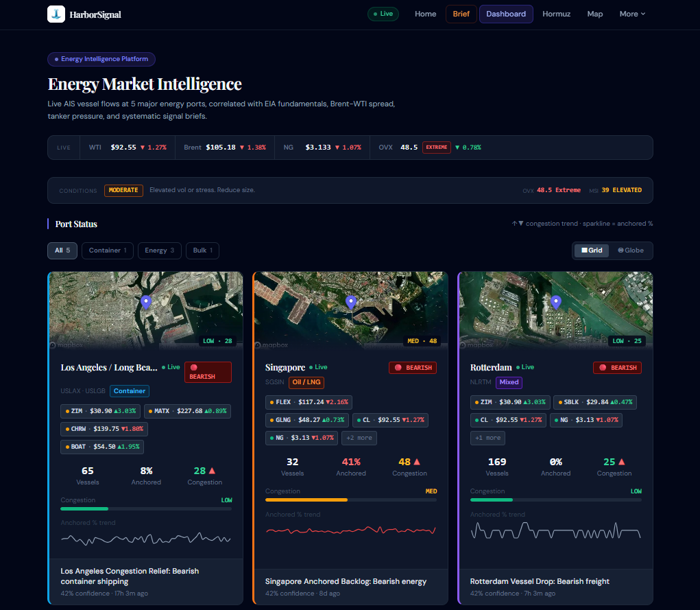This screenshot has width=700, height=610.
Task: Click the mapbox logo on Los Angeles map
Action: 66,345
